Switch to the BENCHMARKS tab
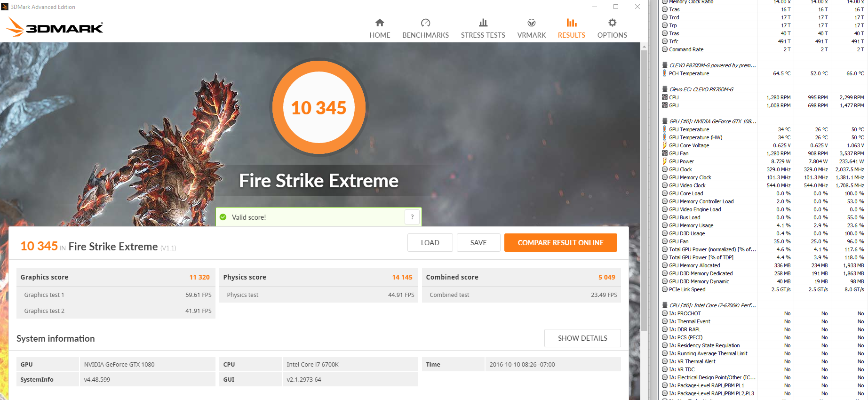Image resolution: width=868 pixels, height=400 pixels. tap(425, 29)
